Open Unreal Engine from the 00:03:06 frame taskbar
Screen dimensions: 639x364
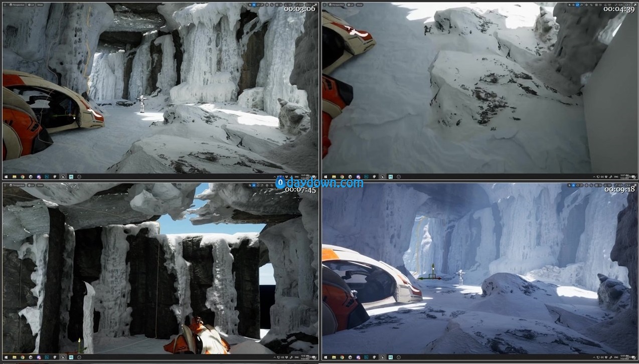click(63, 176)
